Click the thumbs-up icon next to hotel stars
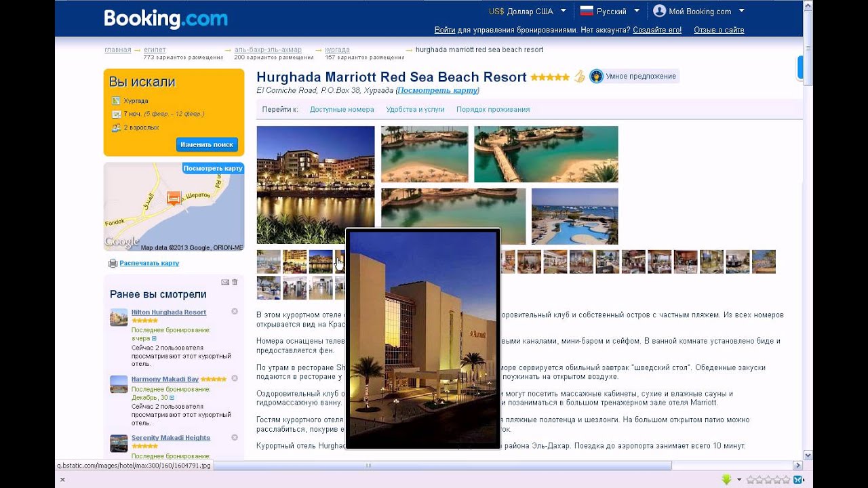 (x=579, y=76)
